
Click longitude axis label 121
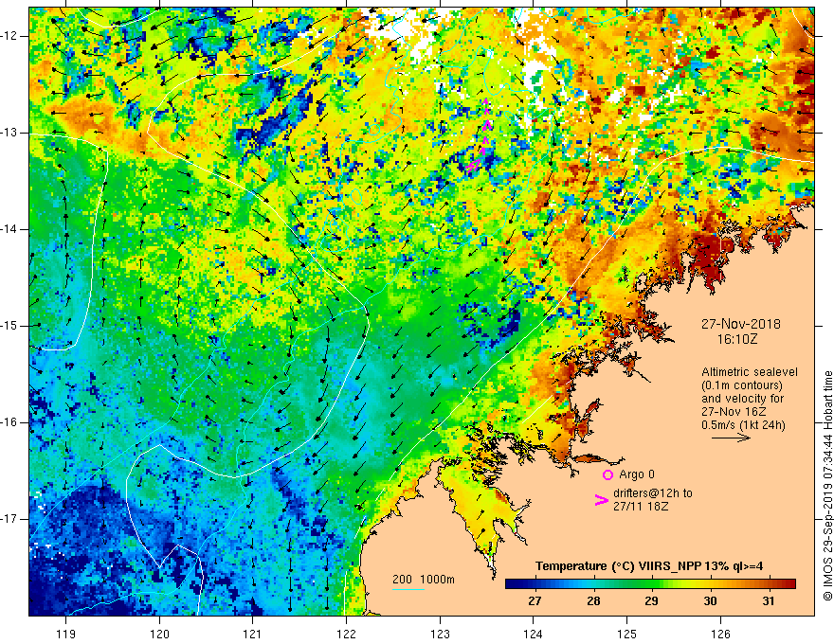[x=252, y=634]
